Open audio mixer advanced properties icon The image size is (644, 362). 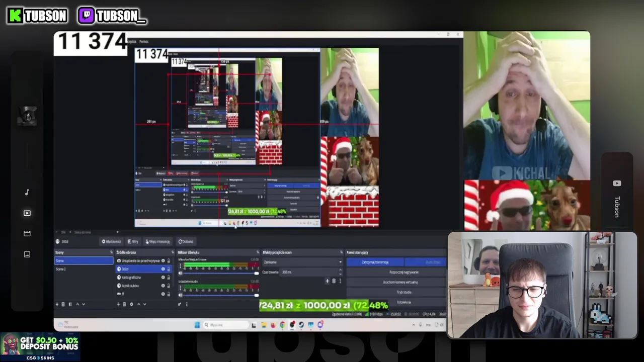point(180,304)
